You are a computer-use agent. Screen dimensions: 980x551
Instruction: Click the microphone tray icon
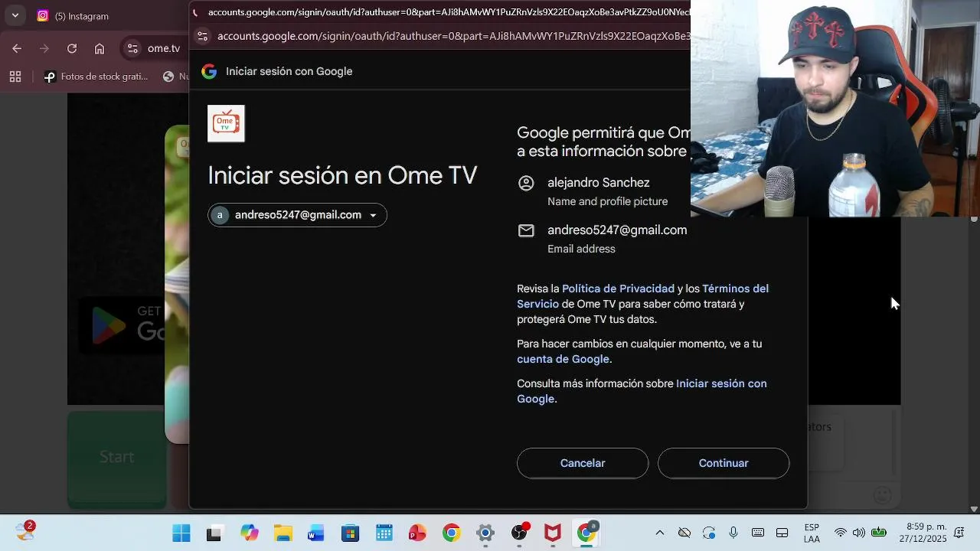point(733,533)
